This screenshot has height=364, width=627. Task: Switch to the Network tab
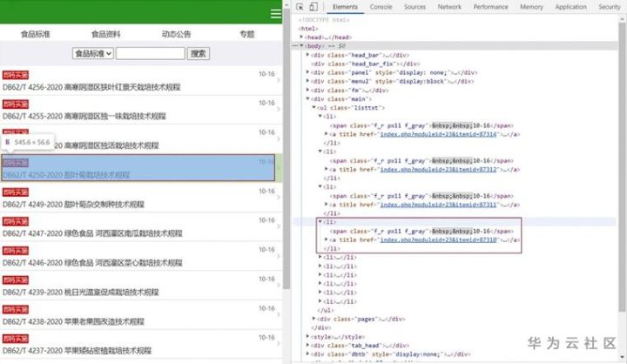[x=449, y=7]
